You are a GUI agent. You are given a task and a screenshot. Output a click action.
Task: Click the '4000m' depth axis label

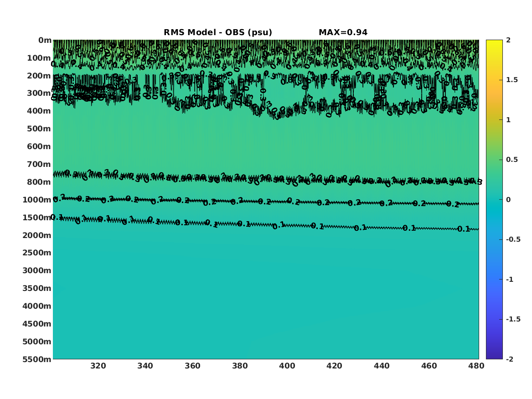click(37, 306)
